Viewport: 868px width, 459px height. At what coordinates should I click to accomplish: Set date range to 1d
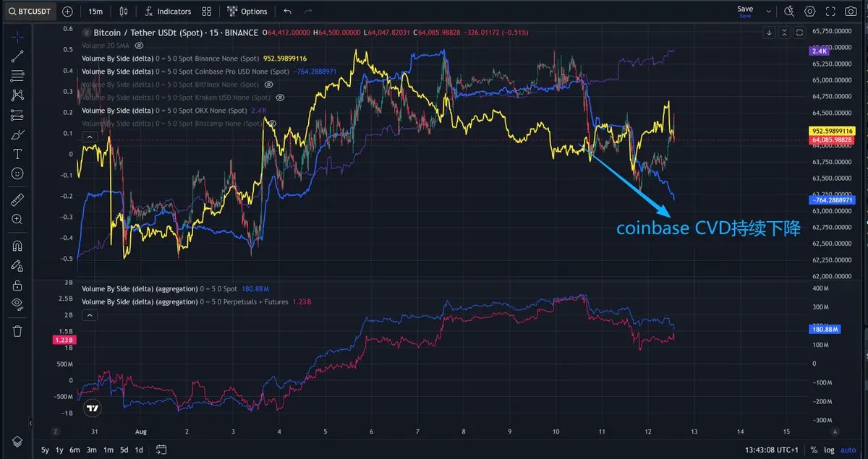pos(139,450)
